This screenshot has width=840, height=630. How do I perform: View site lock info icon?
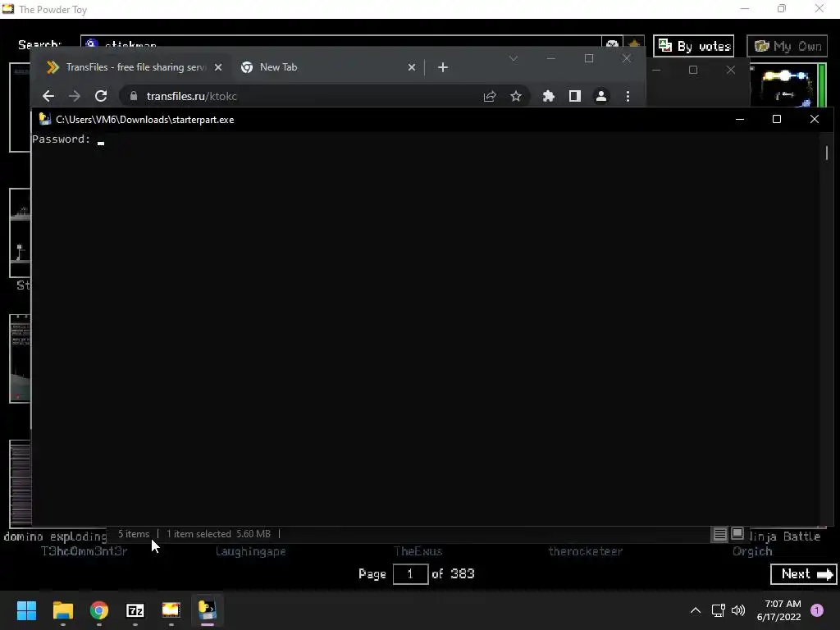click(x=134, y=97)
